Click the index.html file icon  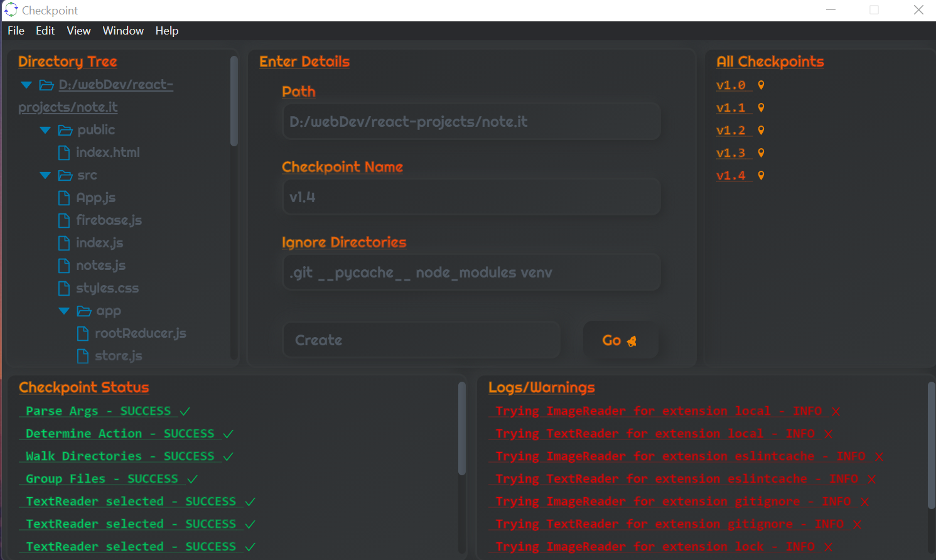[x=64, y=153]
